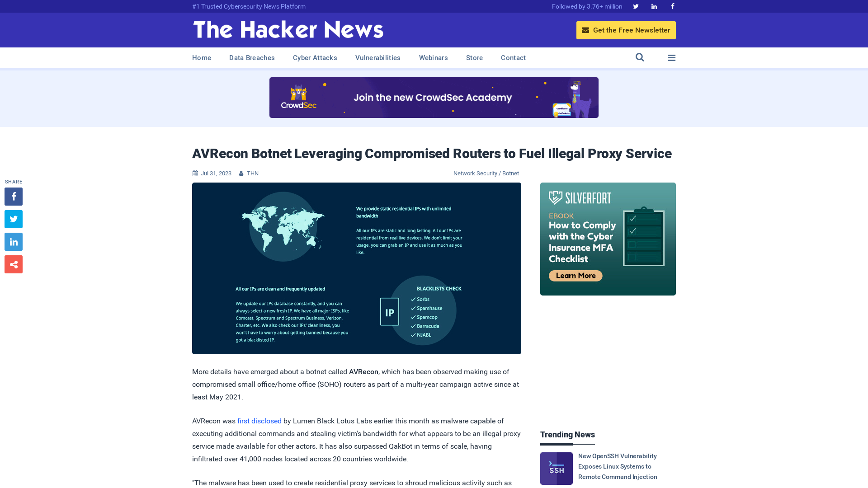The image size is (868, 488).
Task: Open the Data Breaches navigation menu item
Action: [251, 58]
